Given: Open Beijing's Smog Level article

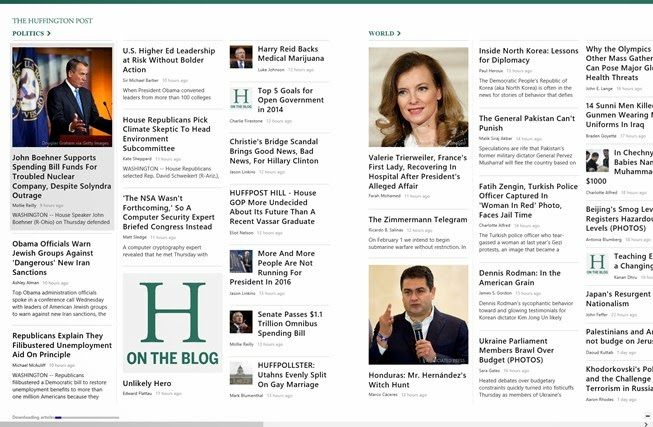Looking at the screenshot, I should tap(619, 219).
